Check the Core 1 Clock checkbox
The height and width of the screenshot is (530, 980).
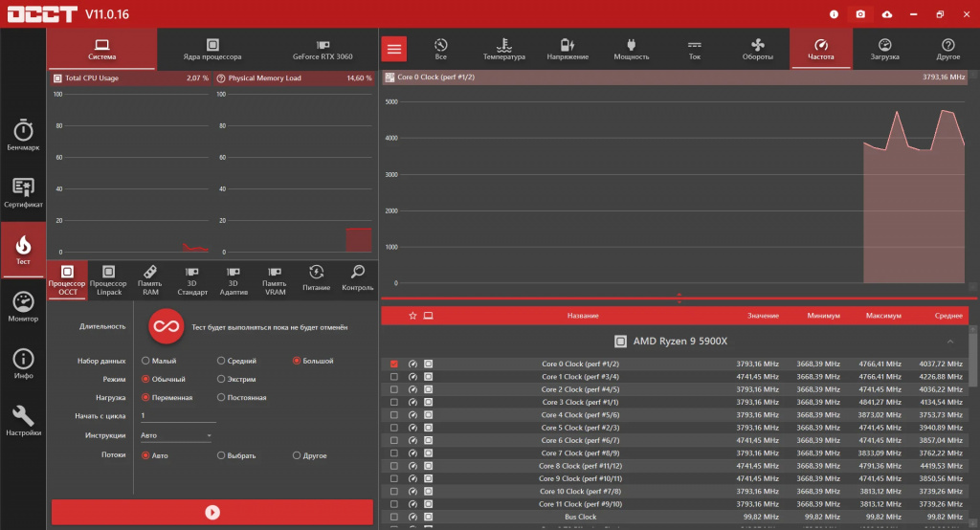tap(393, 377)
